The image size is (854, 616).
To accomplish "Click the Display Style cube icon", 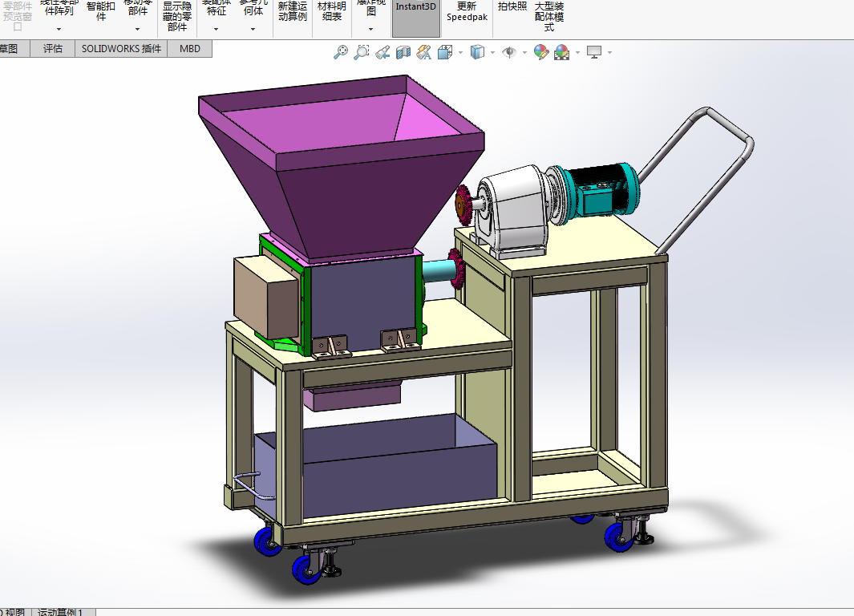I will [477, 52].
